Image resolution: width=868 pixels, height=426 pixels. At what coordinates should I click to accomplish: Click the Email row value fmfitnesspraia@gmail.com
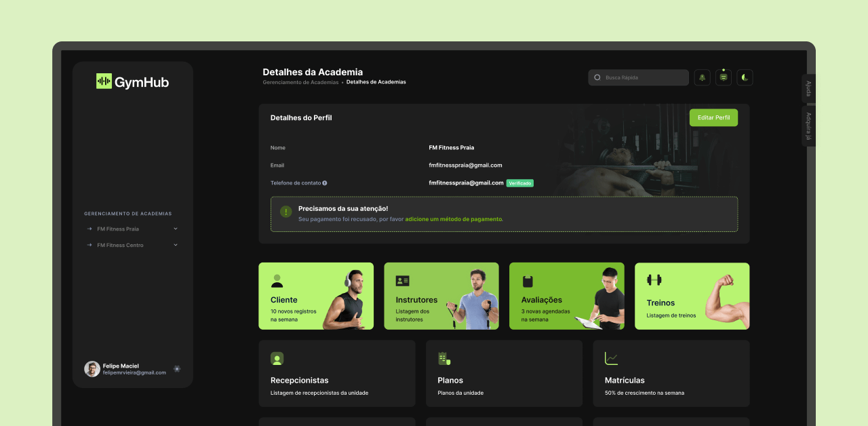465,166
